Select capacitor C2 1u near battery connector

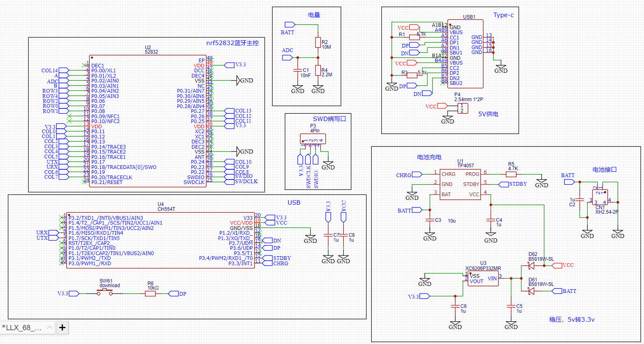[580, 200]
